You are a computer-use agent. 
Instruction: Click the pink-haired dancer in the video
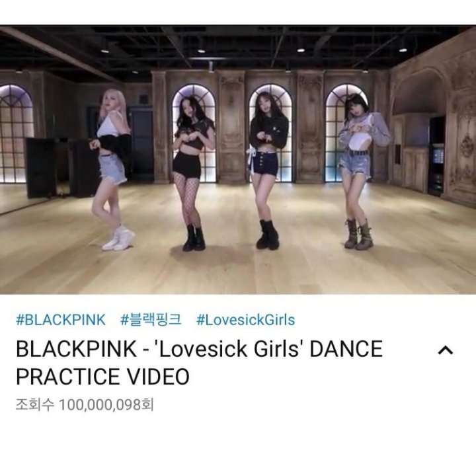[x=112, y=169]
